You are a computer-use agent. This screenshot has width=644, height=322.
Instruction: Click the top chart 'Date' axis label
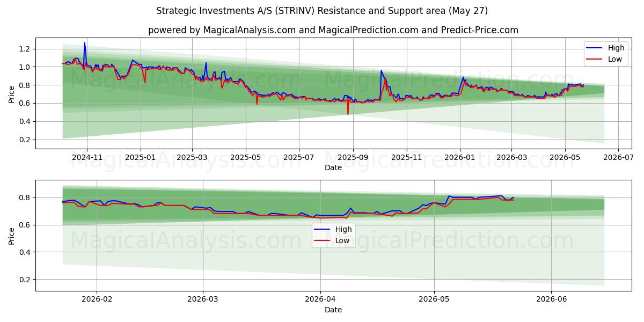pyautogui.click(x=333, y=168)
